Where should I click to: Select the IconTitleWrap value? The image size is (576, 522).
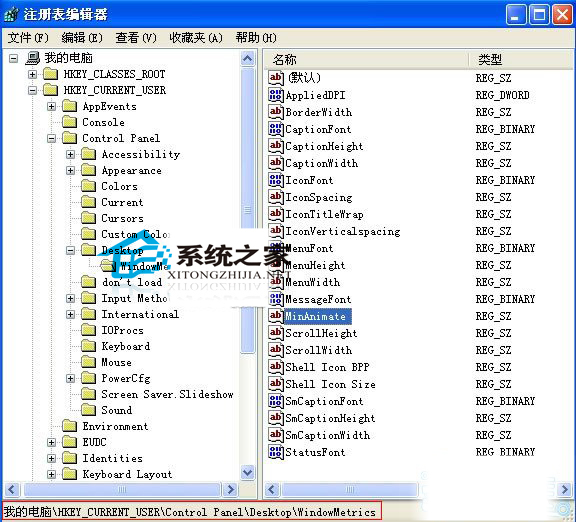pyautogui.click(x=324, y=214)
